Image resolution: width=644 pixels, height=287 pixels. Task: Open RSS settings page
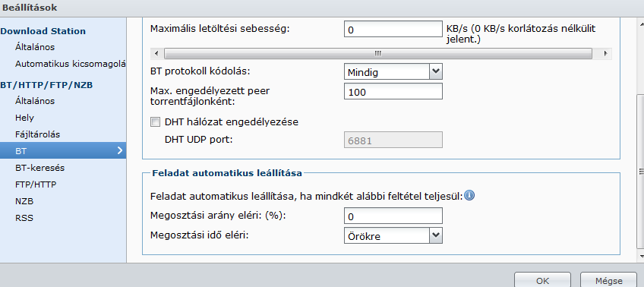click(x=24, y=218)
